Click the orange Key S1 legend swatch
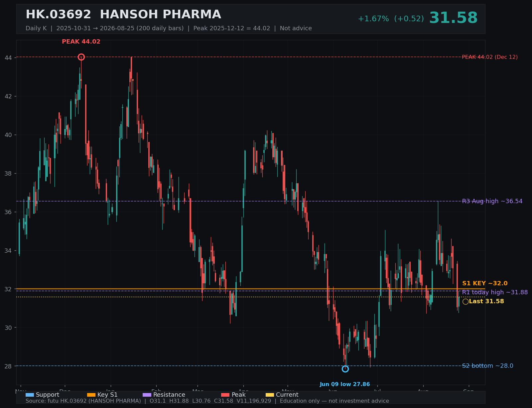 (91, 395)
